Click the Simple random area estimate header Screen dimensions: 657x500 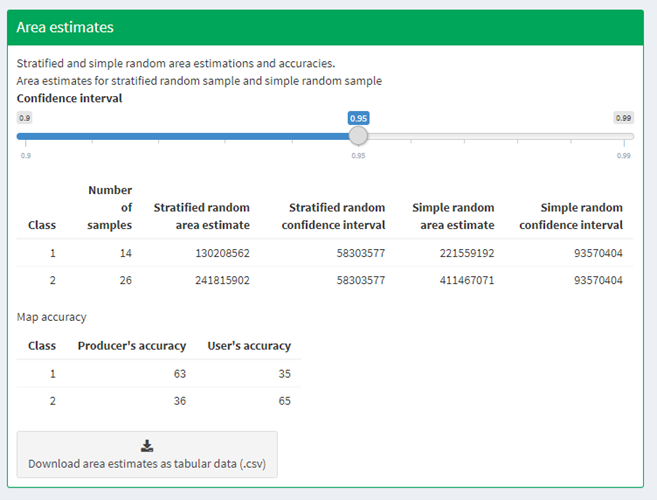tap(453, 216)
